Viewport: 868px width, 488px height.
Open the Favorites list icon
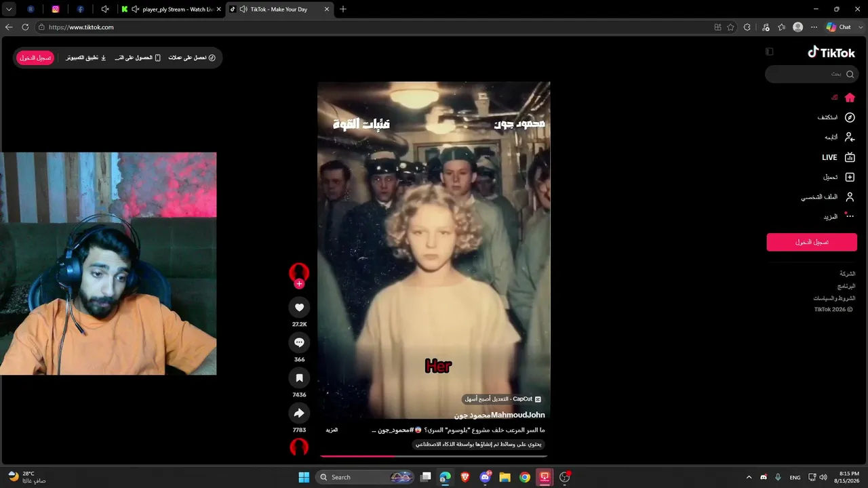(782, 27)
